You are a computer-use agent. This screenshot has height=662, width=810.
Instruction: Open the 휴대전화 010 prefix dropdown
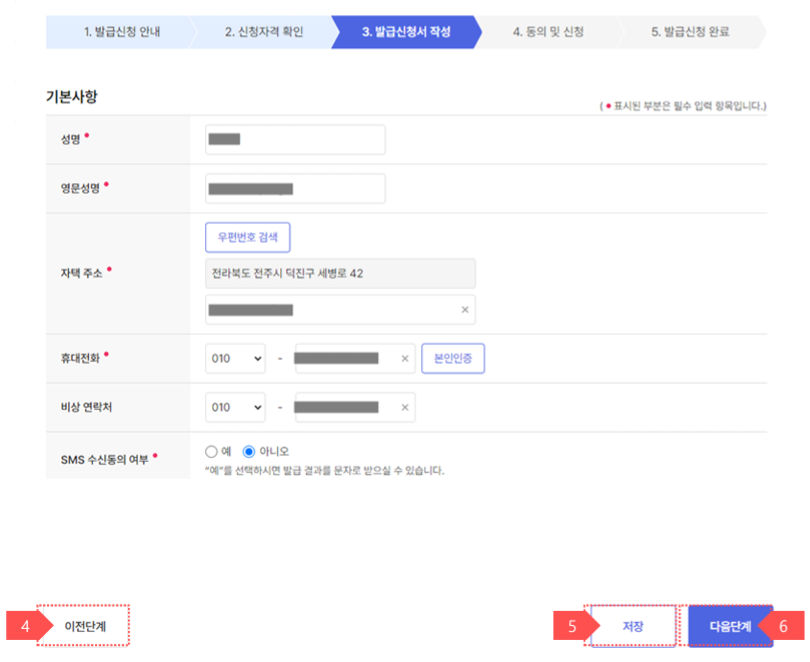tap(235, 358)
